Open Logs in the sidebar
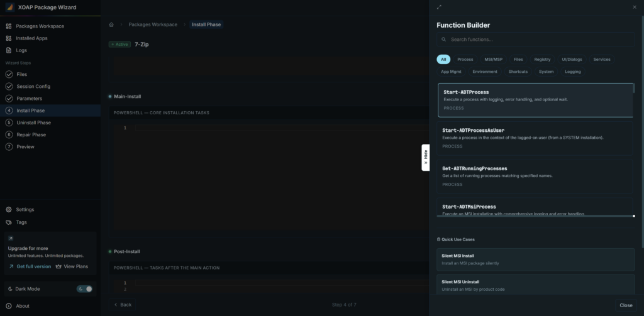Screen dimensions: 644x316 pyautogui.click(x=21, y=50)
